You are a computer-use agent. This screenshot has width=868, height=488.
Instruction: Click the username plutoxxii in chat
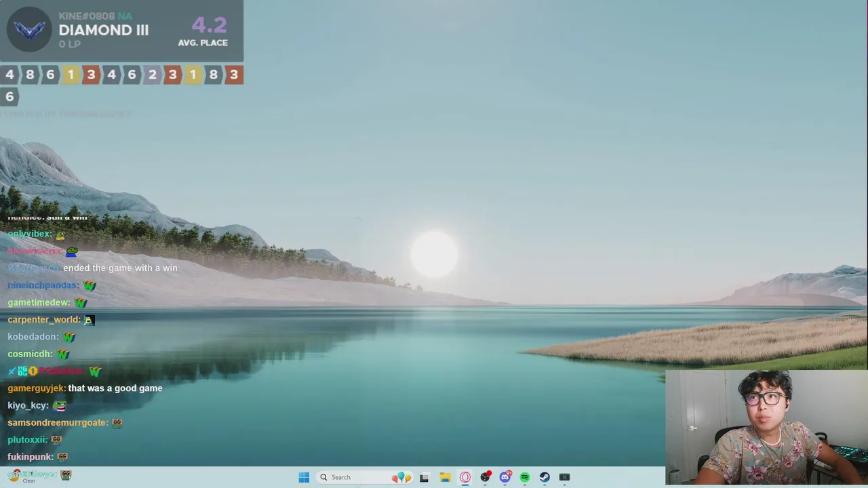28,440
